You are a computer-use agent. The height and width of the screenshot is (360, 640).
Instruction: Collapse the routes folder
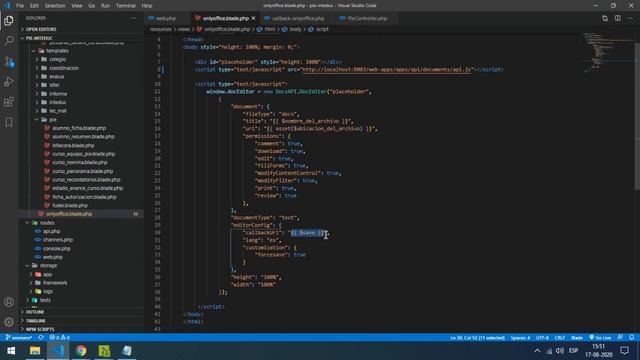coord(47,223)
